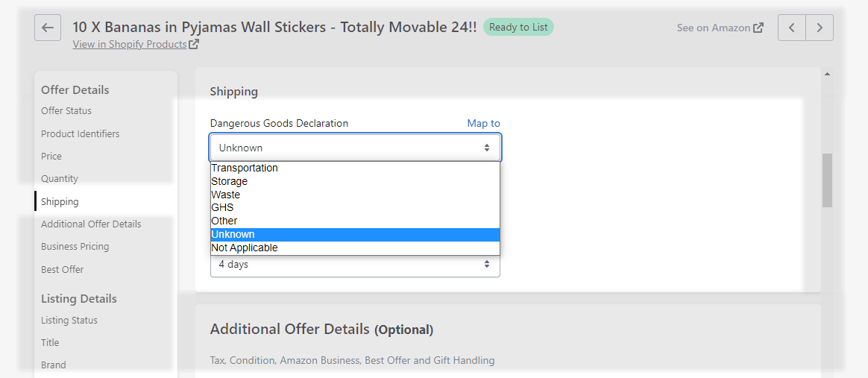Screen dimensions: 868x378
Task: Open Offer Status sidebar section
Action: tap(66, 110)
